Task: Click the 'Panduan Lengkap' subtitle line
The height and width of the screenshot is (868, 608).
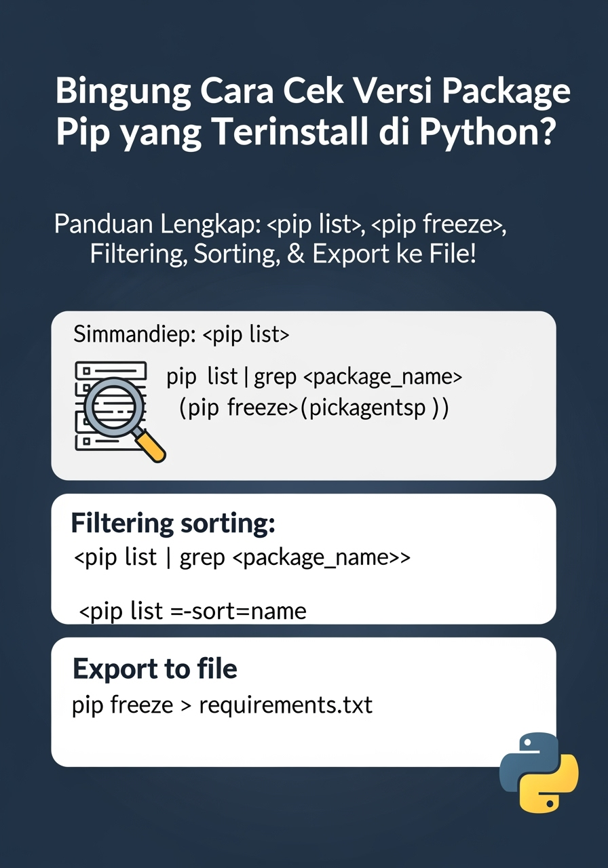Action: [x=281, y=224]
